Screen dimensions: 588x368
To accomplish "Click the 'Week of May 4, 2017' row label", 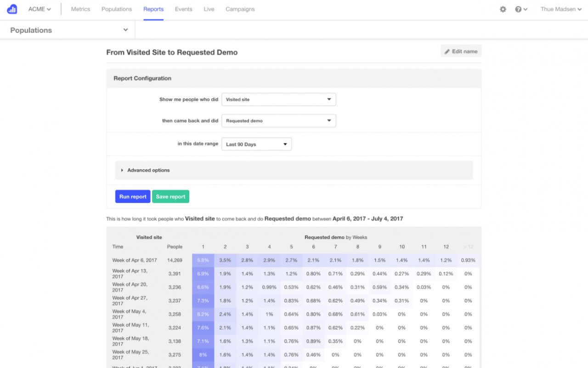I will pos(129,314).
